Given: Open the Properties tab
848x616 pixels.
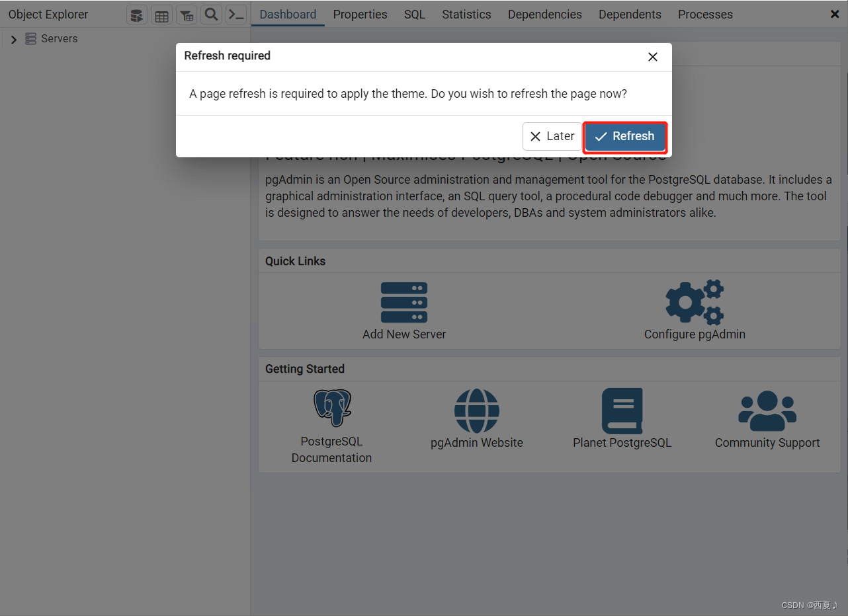Looking at the screenshot, I should [x=360, y=15].
